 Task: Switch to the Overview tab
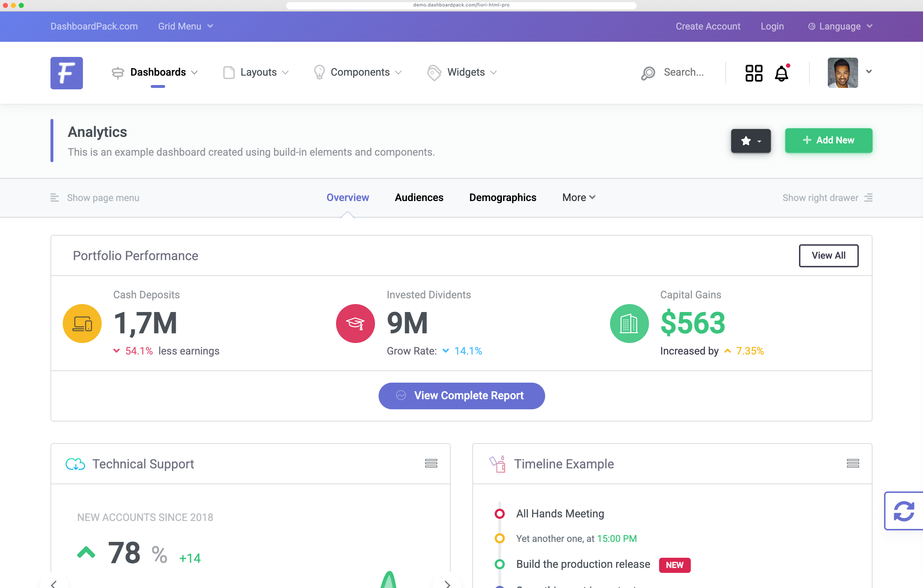pos(348,198)
